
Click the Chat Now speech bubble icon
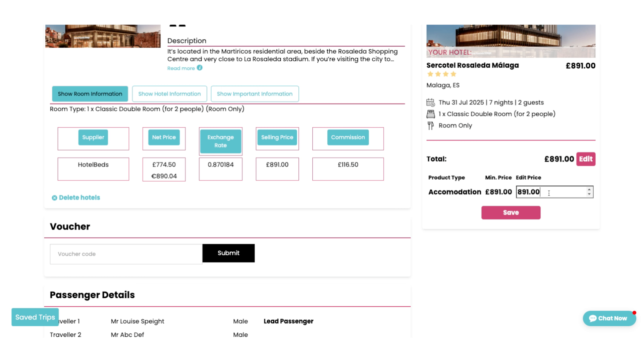[x=593, y=318]
